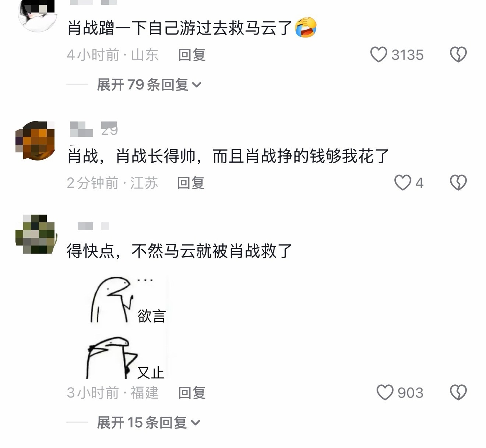Open username above 得快点 comment
The image size is (486, 448).
[x=93, y=226]
